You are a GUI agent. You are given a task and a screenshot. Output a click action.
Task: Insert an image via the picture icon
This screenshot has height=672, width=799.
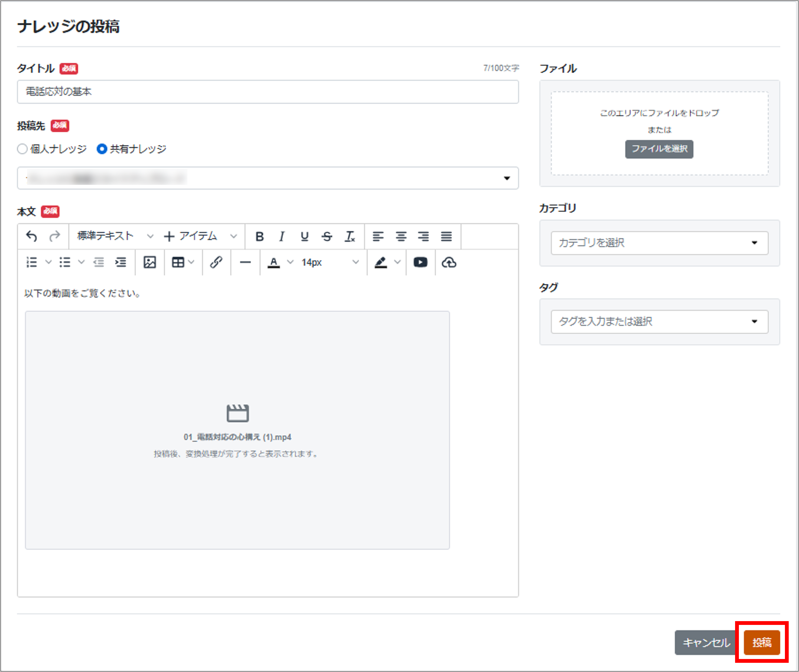click(150, 263)
